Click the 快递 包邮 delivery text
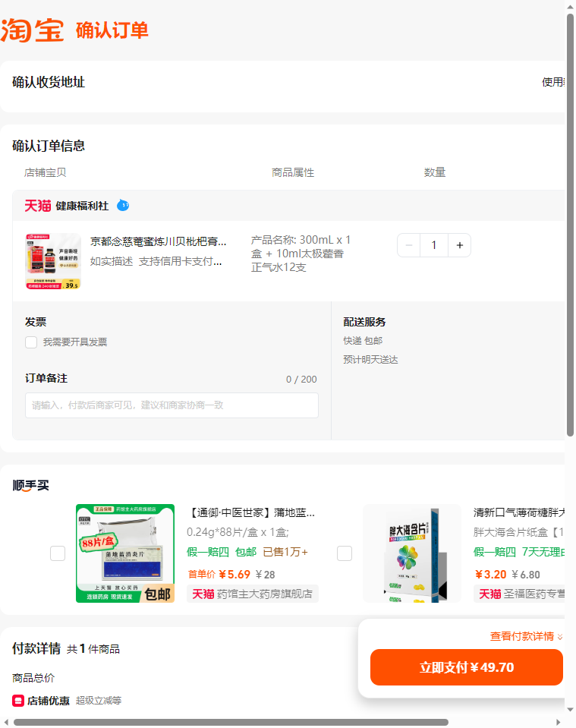576x728 pixels. 363,341
